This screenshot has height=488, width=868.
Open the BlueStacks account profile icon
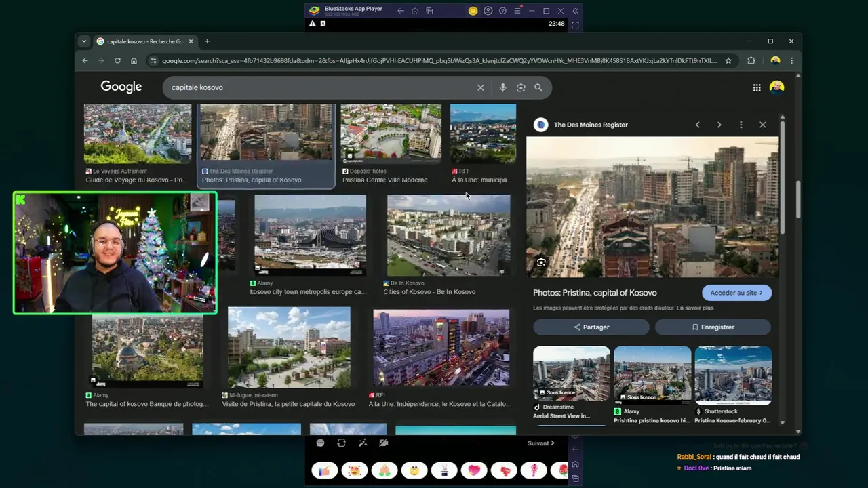(x=488, y=11)
